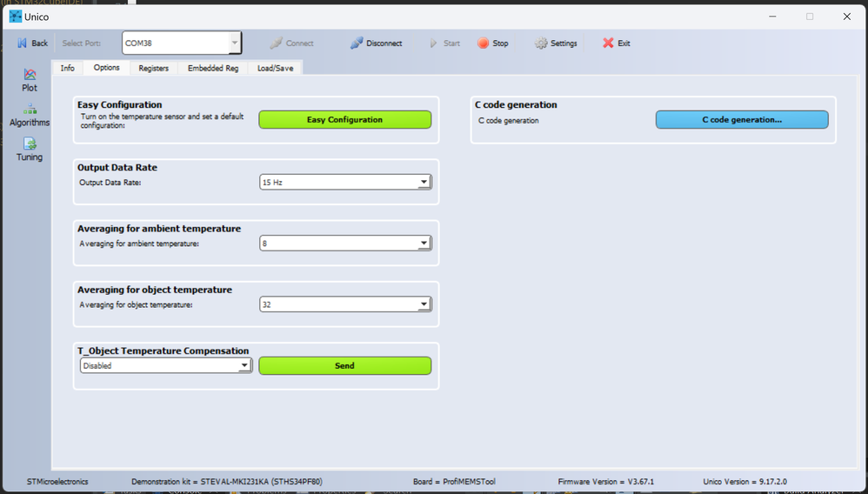
Task: Click the Unico app logo in title bar
Action: pyautogui.click(x=16, y=17)
